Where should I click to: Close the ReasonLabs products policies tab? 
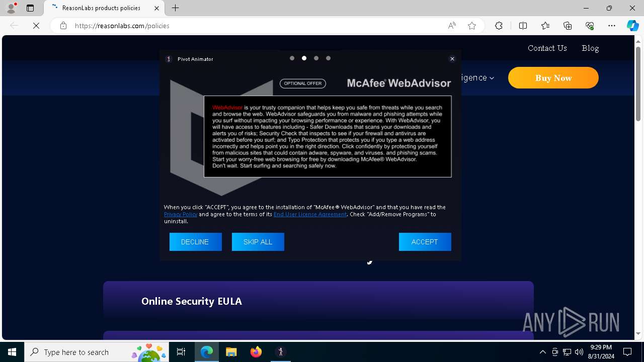pyautogui.click(x=156, y=8)
